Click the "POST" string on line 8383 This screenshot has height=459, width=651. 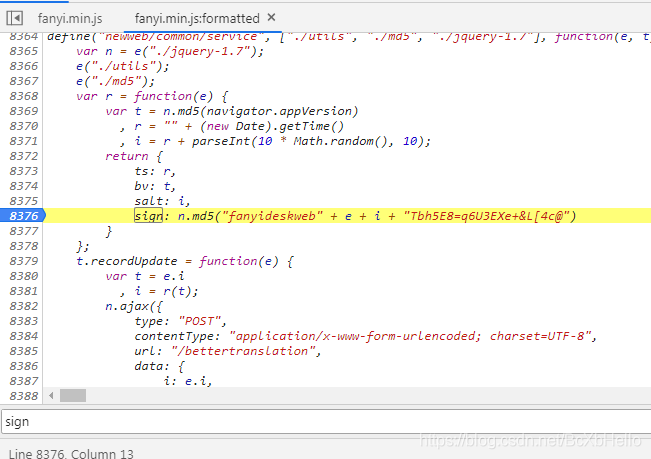[199, 321]
